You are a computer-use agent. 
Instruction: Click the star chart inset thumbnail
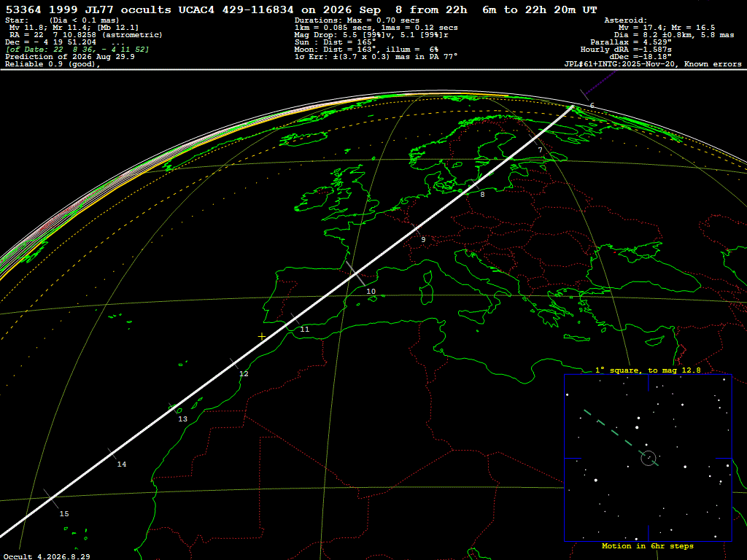click(648, 458)
